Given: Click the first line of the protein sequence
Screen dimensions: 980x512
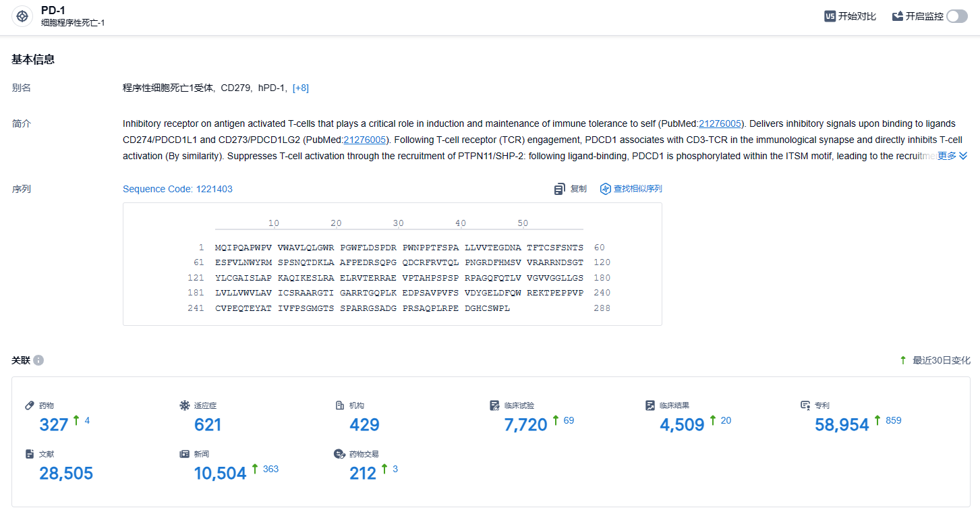Looking at the screenshot, I should (x=399, y=248).
